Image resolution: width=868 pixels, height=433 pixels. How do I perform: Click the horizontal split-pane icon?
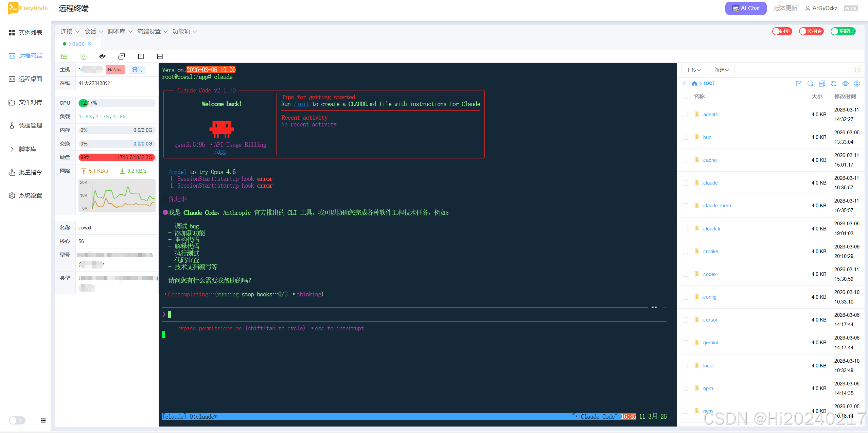[x=160, y=56]
